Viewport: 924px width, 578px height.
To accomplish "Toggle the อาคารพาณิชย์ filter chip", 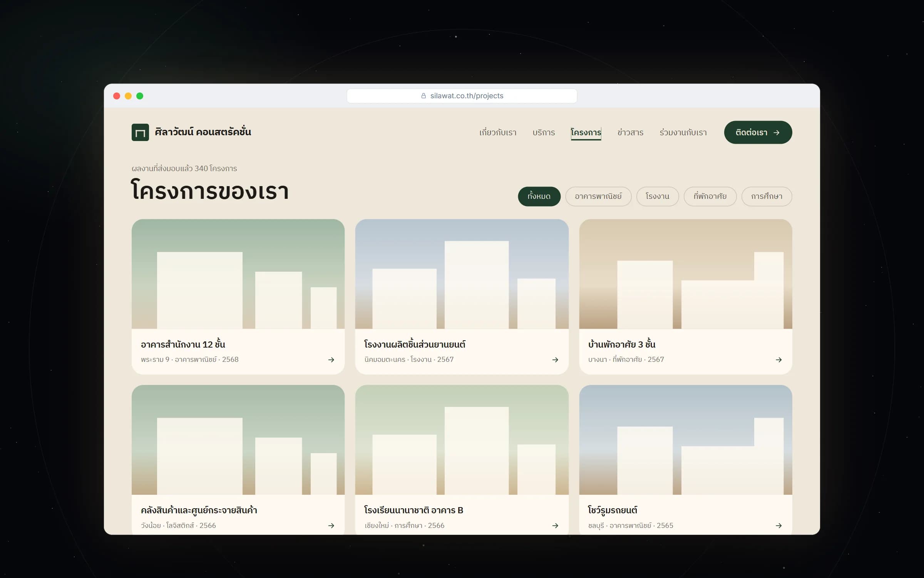I will click(x=598, y=197).
